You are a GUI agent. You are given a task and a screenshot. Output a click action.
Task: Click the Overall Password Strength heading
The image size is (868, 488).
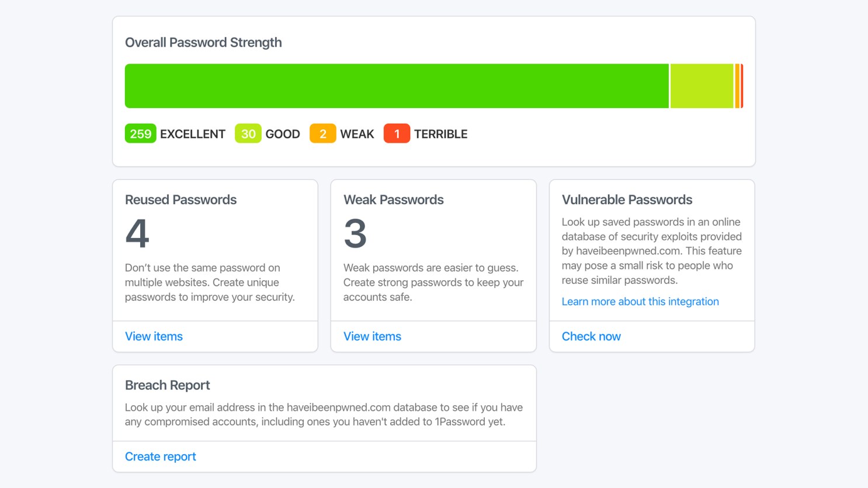203,42
